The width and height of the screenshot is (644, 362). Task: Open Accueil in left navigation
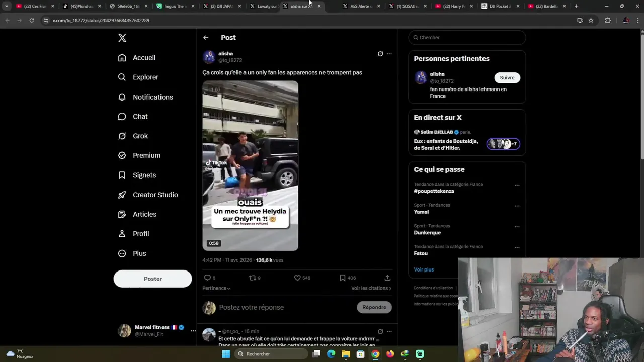tap(137, 58)
